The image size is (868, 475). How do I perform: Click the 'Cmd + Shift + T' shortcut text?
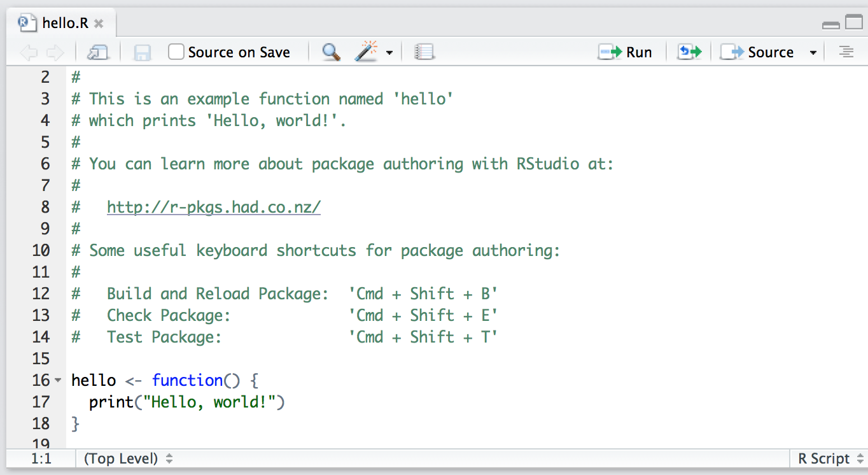point(423,337)
